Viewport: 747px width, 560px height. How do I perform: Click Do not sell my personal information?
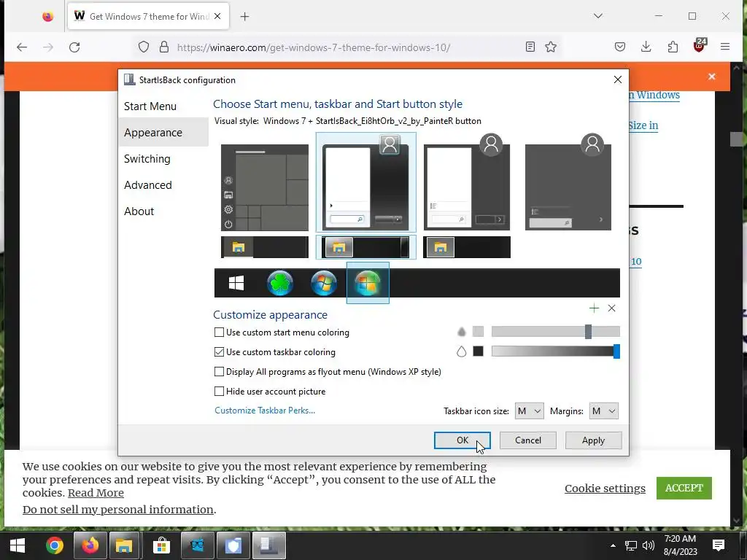(117, 510)
